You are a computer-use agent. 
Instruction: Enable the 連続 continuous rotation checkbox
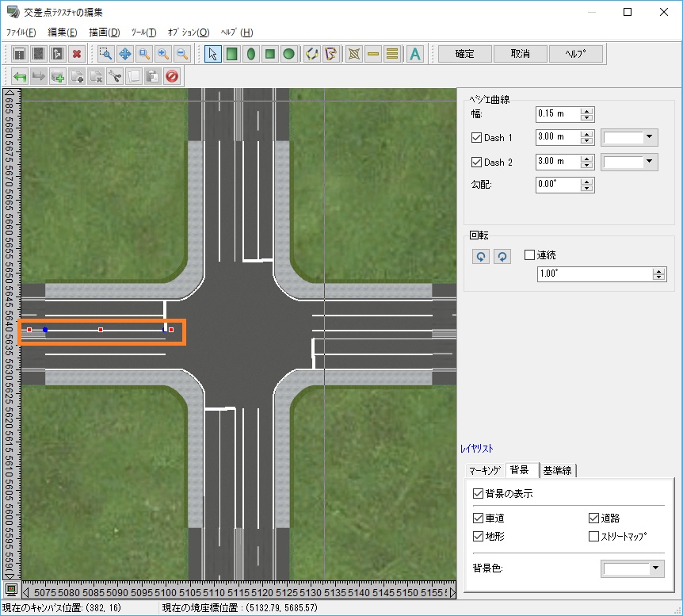(x=530, y=255)
